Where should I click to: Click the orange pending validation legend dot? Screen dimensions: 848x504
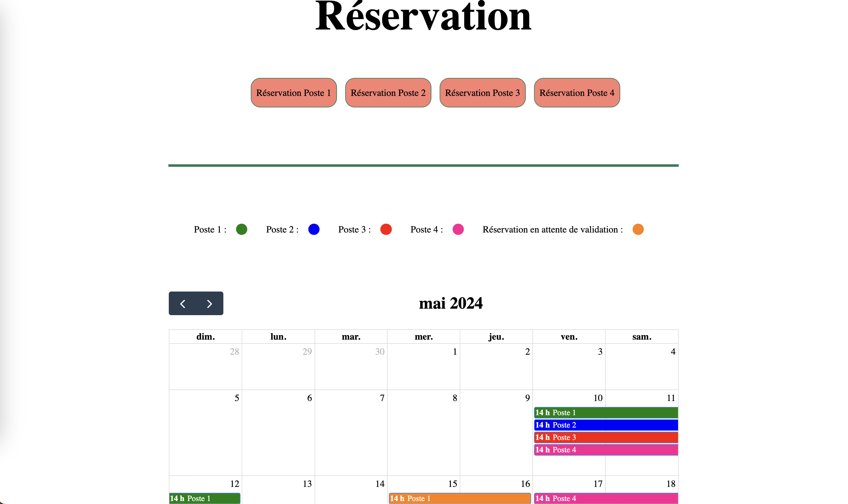638,229
